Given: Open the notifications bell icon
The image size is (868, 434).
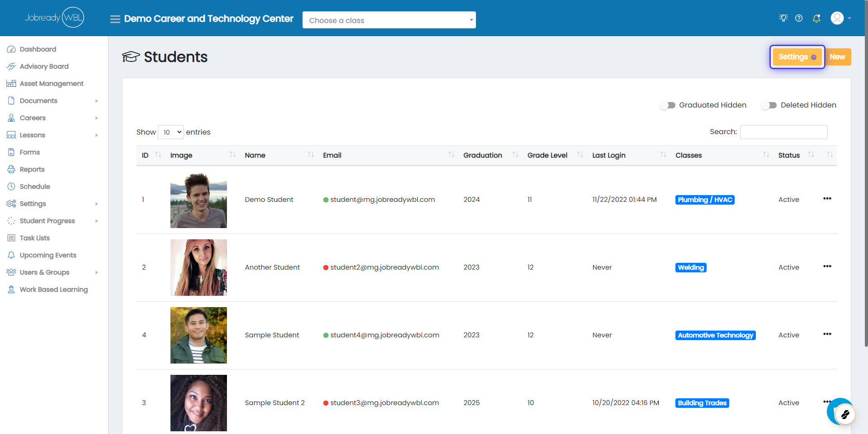Looking at the screenshot, I should pyautogui.click(x=816, y=18).
